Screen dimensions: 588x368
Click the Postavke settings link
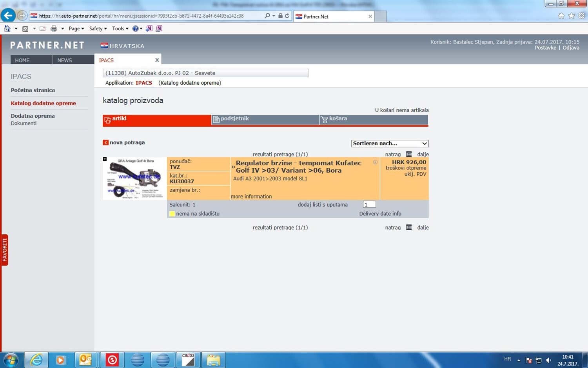pos(546,48)
